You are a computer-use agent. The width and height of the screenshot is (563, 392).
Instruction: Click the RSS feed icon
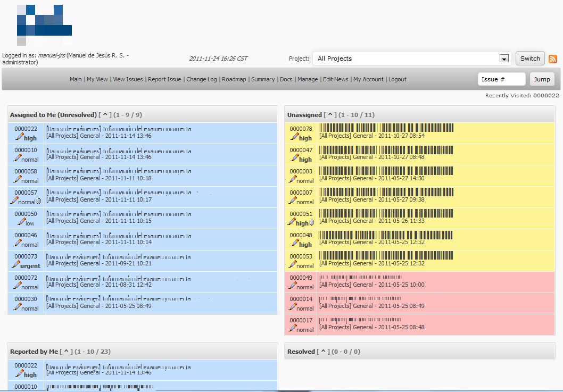(553, 59)
